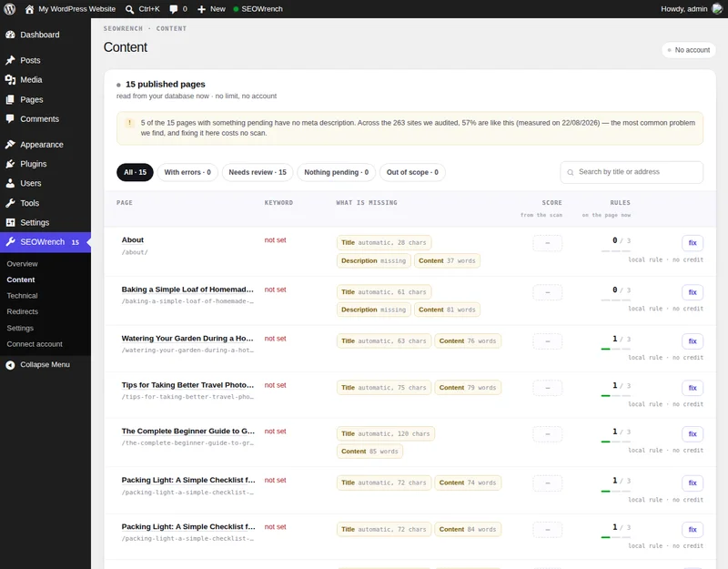Viewport: 728px width, 569px height.
Task: Click the 15 published pages heading
Action: coord(166,84)
